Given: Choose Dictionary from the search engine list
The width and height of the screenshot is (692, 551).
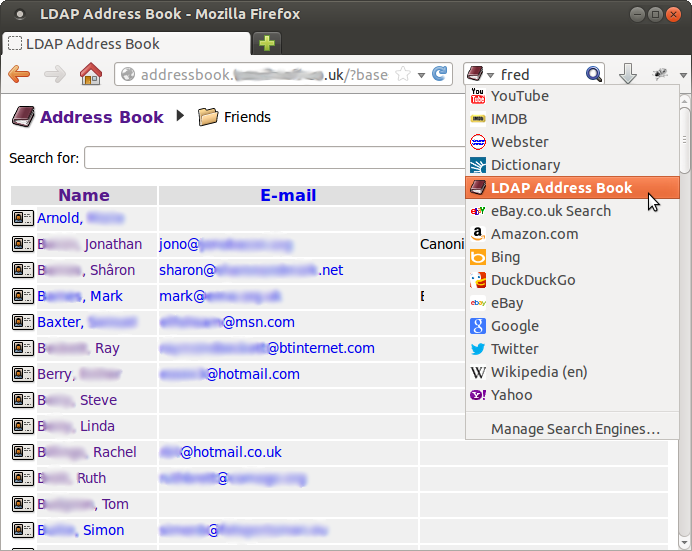Looking at the screenshot, I should [572, 165].
